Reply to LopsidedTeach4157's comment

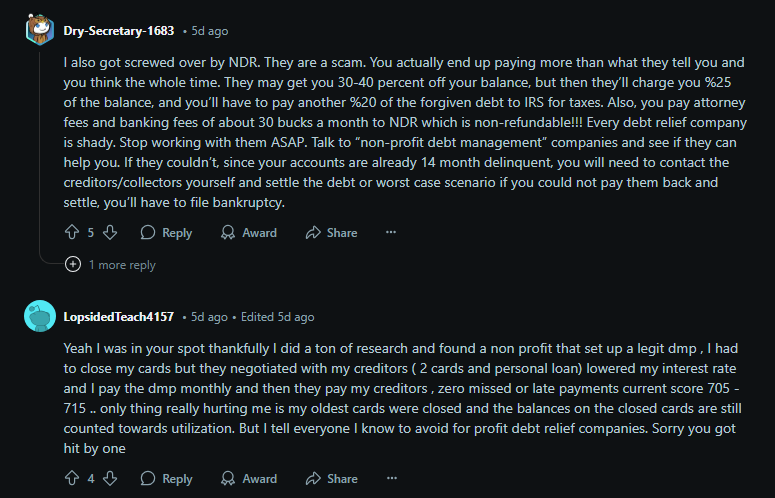coord(166,479)
